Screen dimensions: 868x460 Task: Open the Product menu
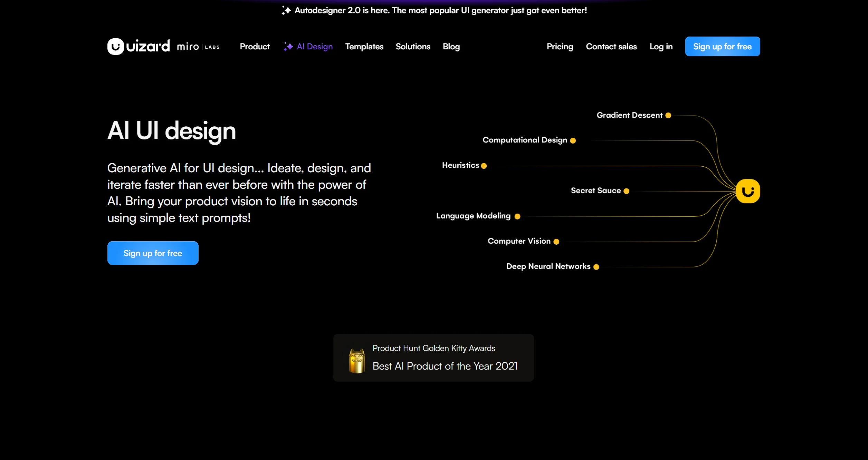pos(255,47)
